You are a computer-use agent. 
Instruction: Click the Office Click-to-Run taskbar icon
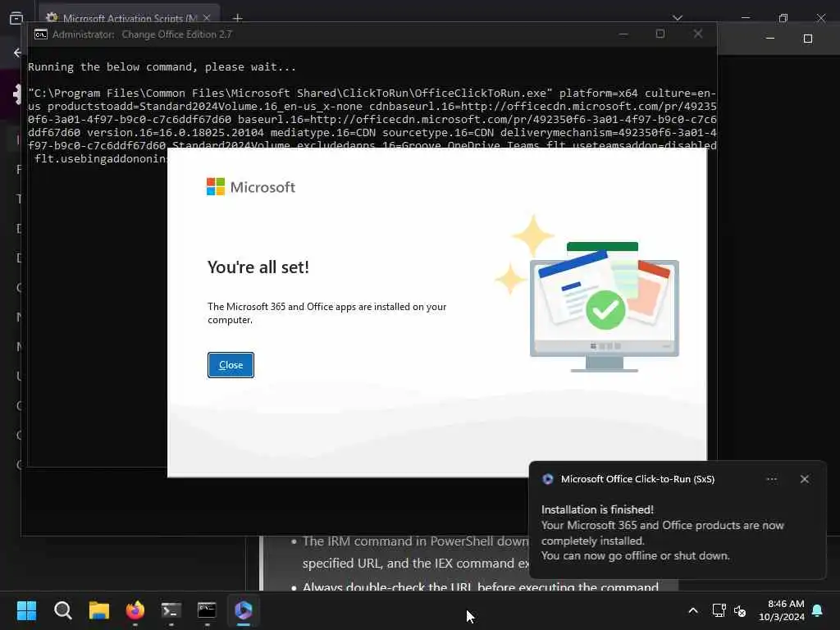pos(243,610)
